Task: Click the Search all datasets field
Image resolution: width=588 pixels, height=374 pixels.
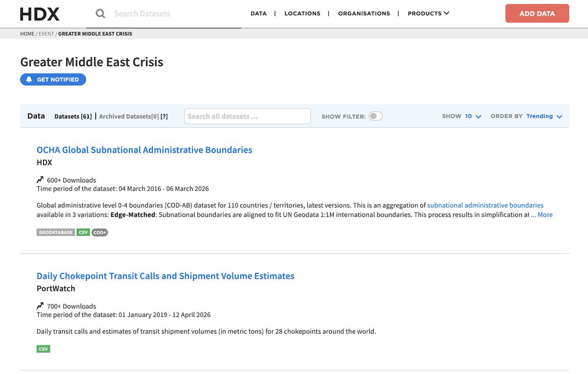Action: tap(247, 116)
